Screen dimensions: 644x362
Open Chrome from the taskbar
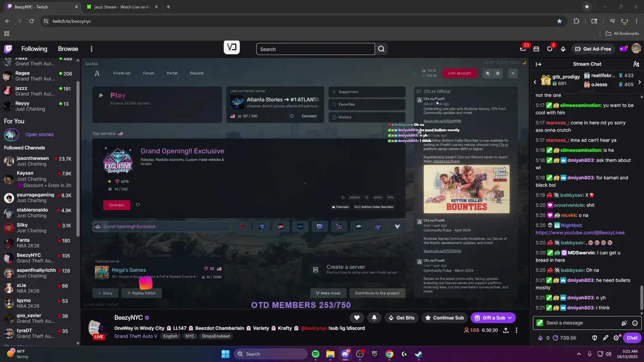pos(389,354)
